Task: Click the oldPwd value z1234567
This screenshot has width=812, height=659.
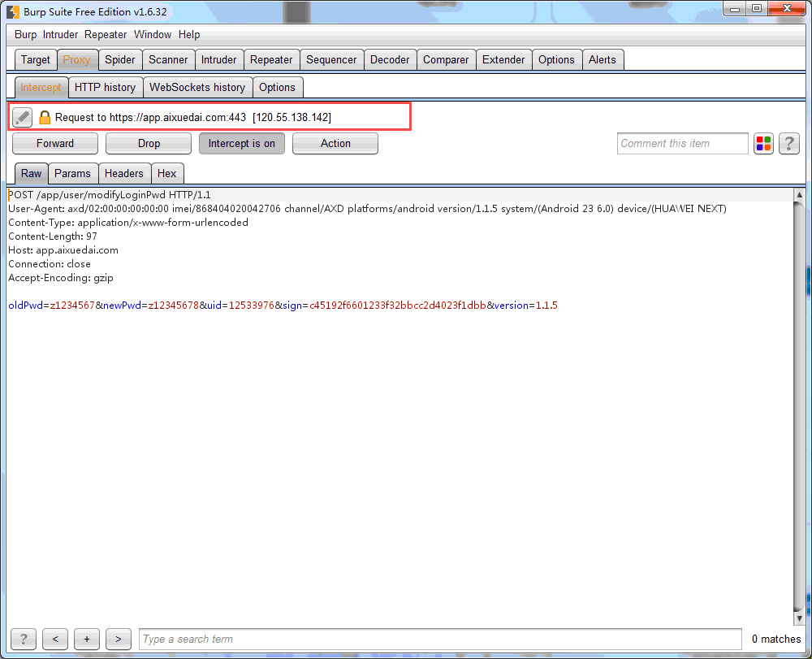Action: 72,306
